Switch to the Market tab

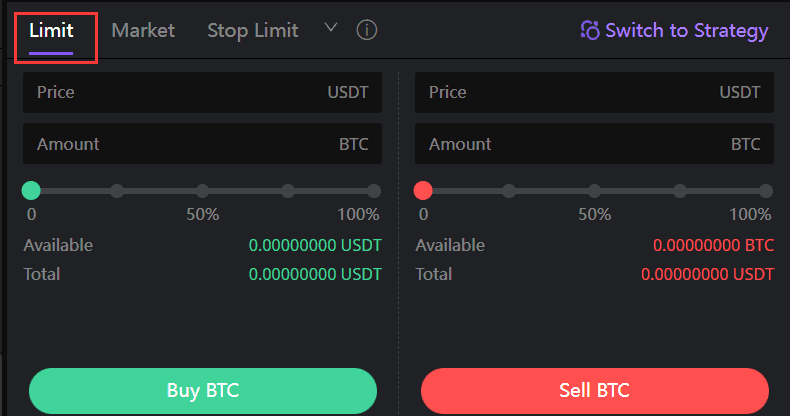[x=143, y=31]
